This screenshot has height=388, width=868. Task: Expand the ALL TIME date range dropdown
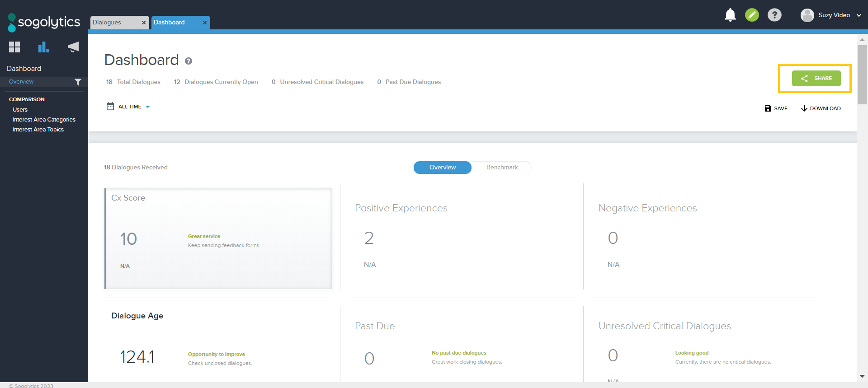[129, 107]
